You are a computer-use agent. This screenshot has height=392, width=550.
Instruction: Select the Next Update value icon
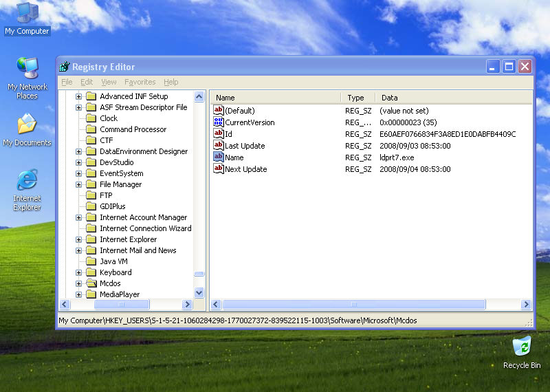(218, 168)
